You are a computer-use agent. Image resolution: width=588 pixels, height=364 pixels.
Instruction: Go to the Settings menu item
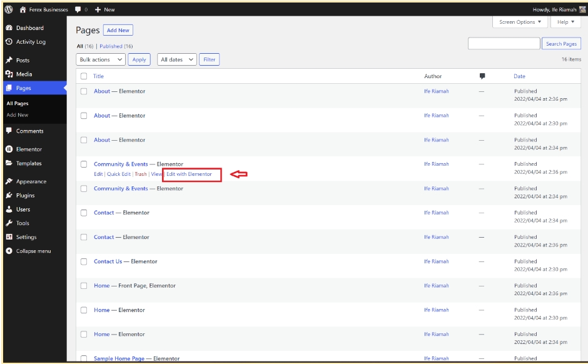pos(26,238)
